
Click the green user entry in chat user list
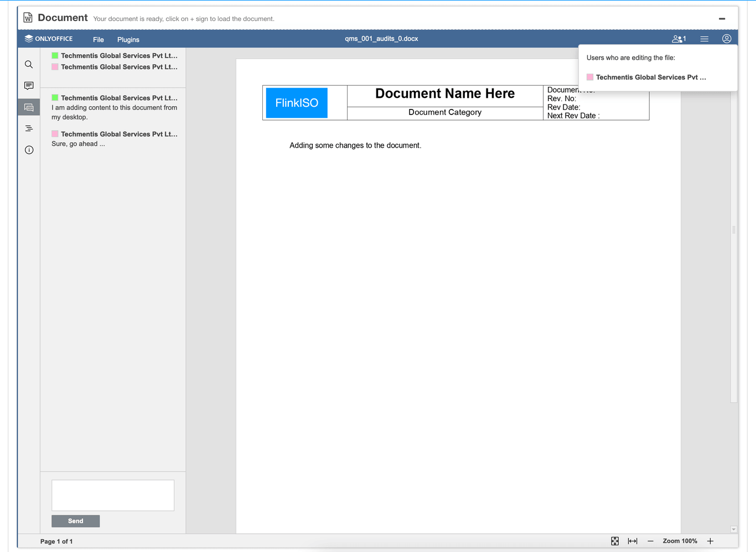click(115, 56)
